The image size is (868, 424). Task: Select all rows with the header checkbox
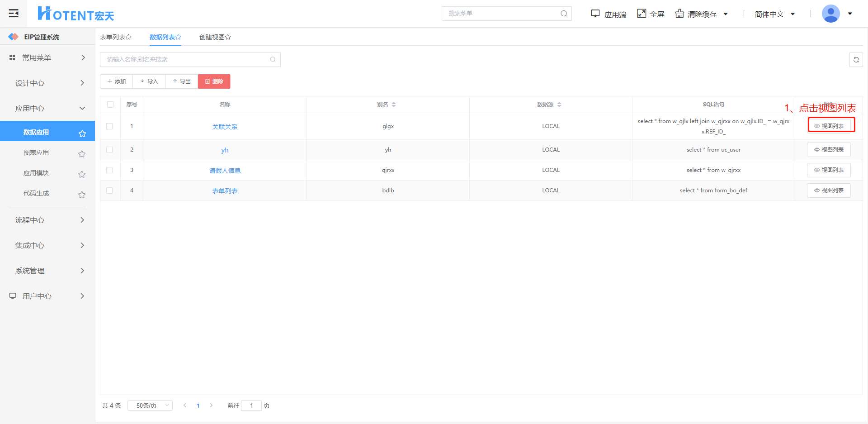[x=110, y=105]
